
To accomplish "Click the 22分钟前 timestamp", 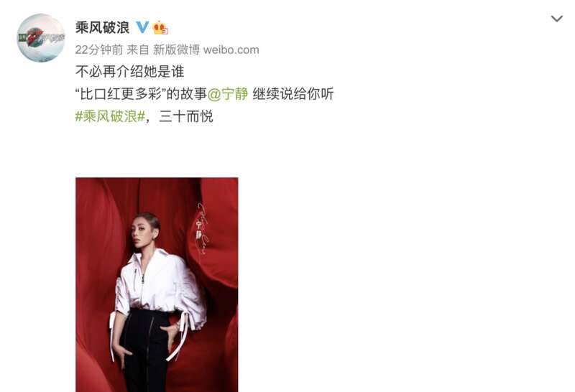I will click(x=98, y=50).
